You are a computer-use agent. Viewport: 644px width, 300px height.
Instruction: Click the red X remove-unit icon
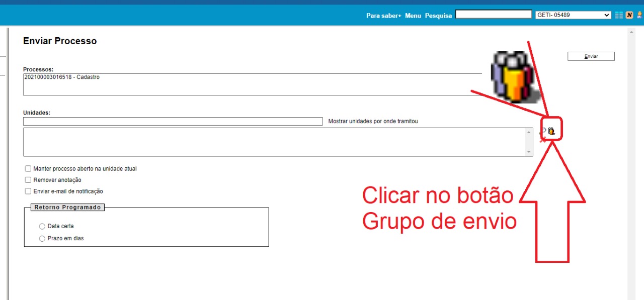(x=542, y=139)
